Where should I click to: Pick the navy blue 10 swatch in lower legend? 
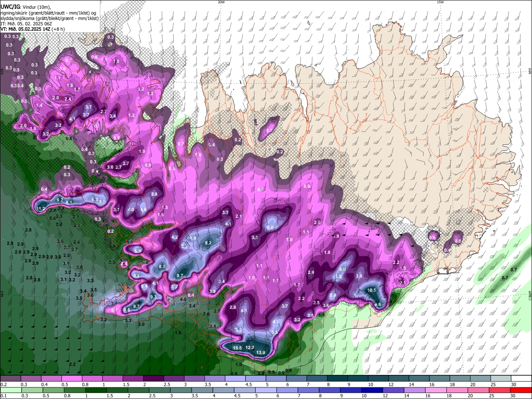click(x=372, y=389)
